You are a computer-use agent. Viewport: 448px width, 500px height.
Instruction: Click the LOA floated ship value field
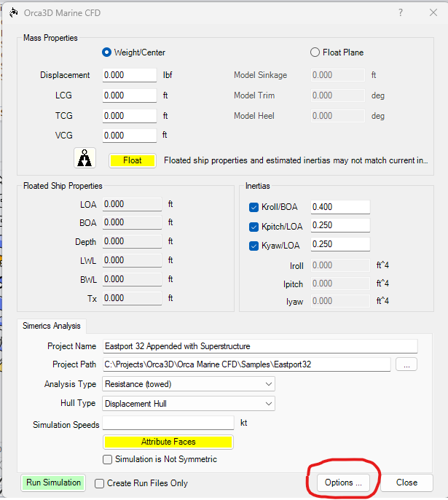132,204
